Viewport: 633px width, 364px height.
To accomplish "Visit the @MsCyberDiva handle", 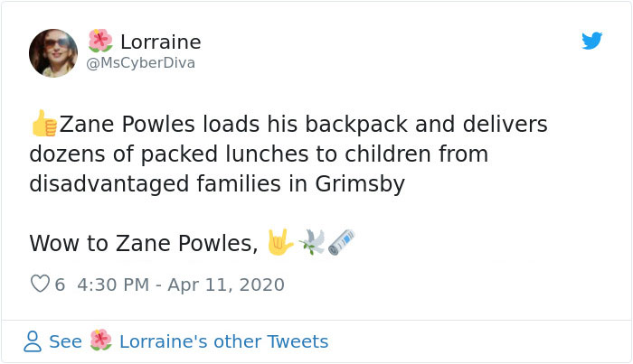I will [140, 63].
